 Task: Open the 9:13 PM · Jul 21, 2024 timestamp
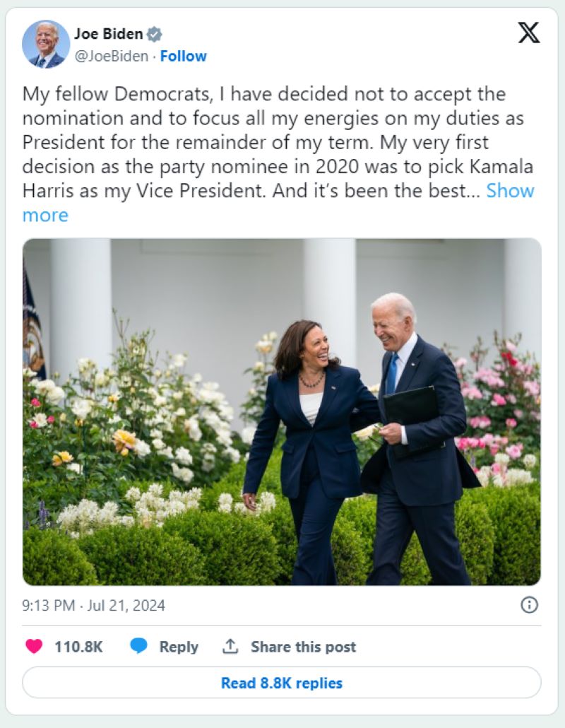click(94, 606)
